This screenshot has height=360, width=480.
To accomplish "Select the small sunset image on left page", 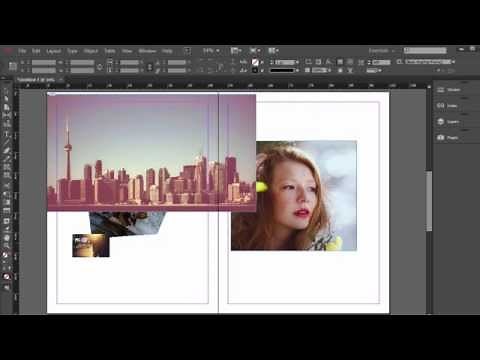I will click(x=91, y=245).
